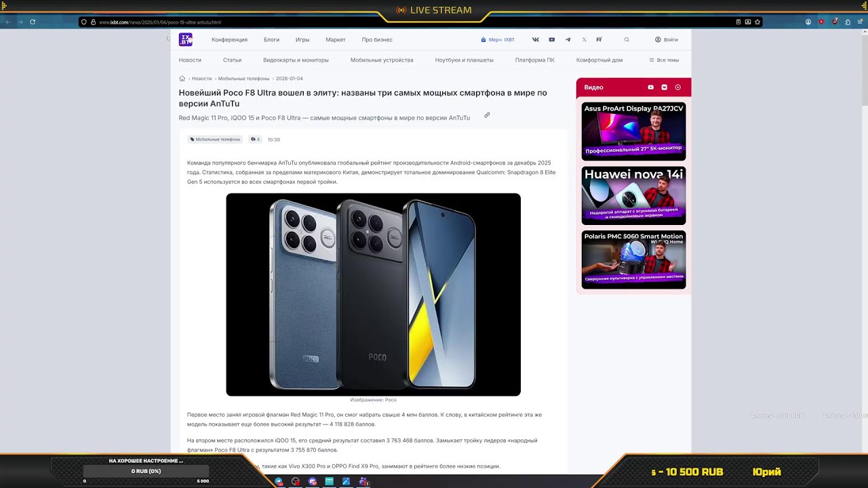Image resolution: width=868 pixels, height=488 pixels.
Task: Click the Мобильные телефоны tag under headline
Action: 215,140
